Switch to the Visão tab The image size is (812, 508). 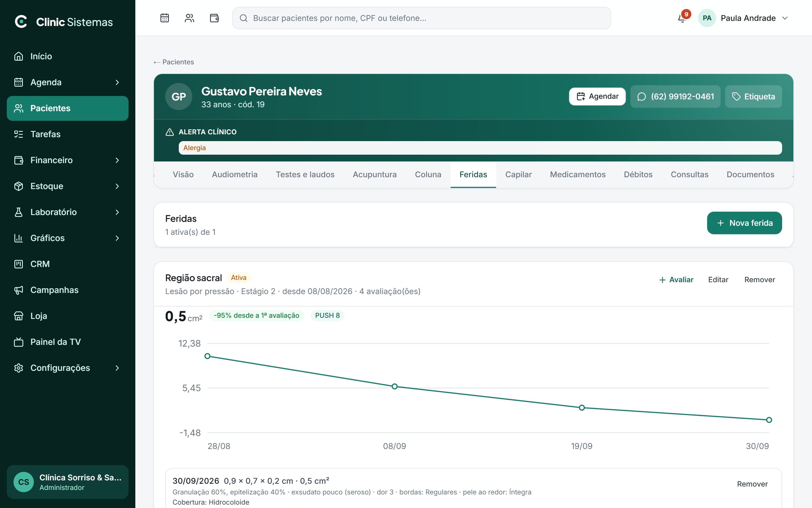coord(183,174)
